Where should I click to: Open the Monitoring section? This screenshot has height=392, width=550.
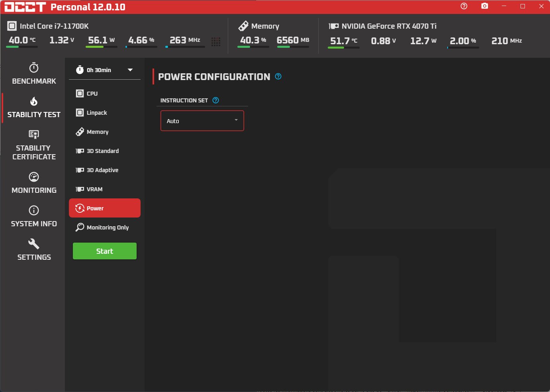(34, 183)
